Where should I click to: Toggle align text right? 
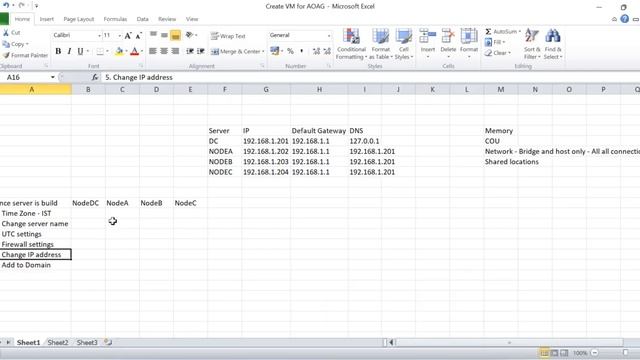[176, 51]
